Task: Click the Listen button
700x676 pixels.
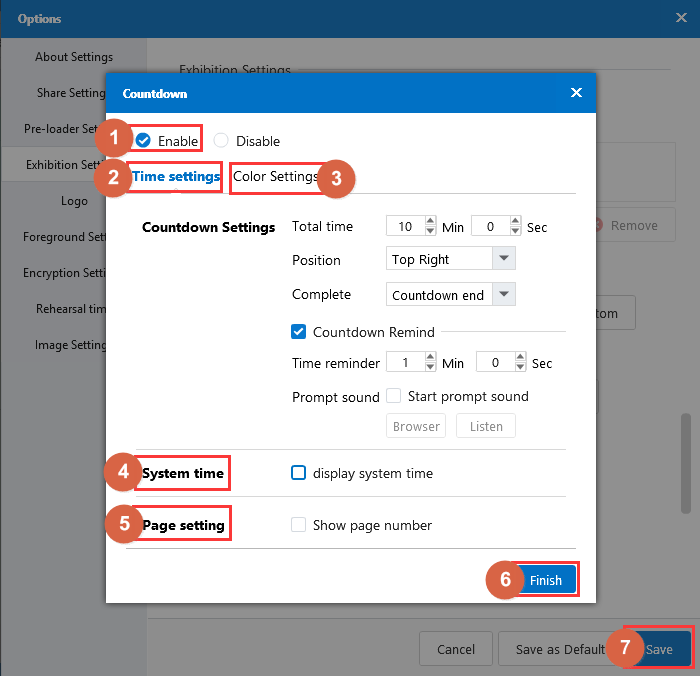Action: click(486, 426)
